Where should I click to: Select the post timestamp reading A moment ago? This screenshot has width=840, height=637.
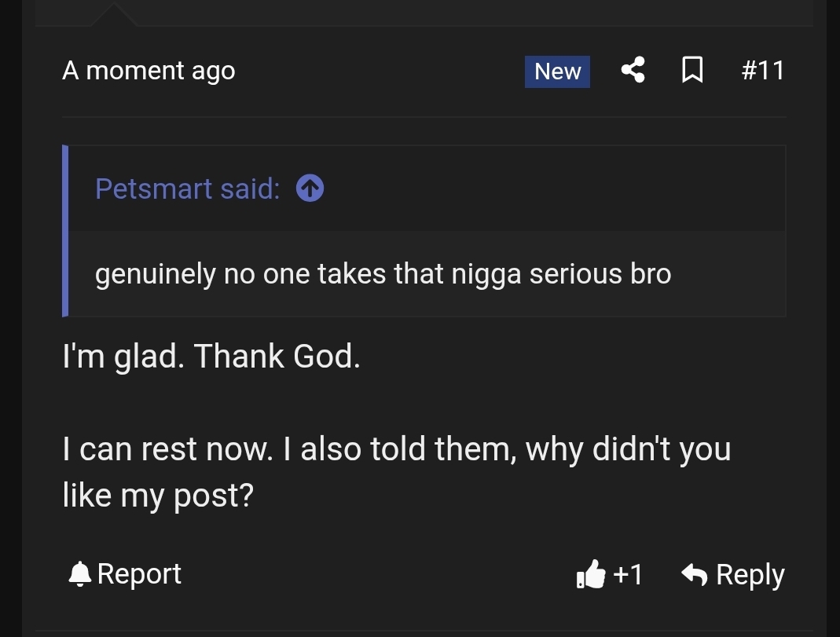[149, 70]
